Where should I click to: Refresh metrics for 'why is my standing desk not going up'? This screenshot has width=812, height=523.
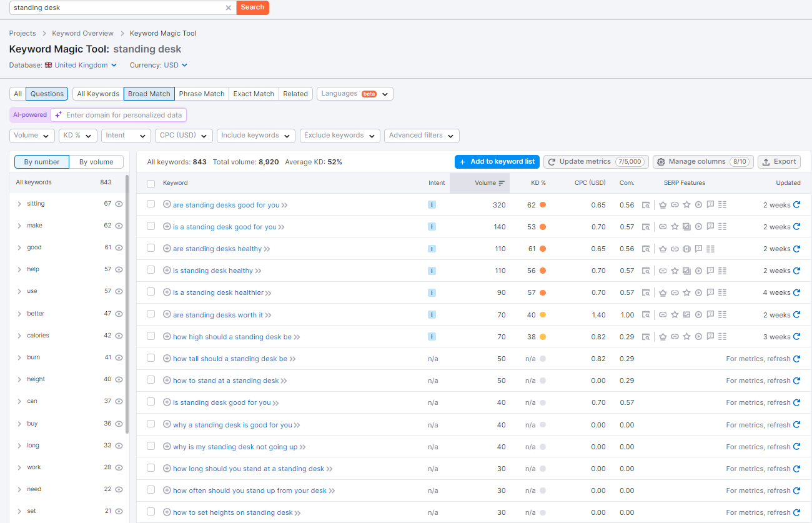(x=796, y=447)
